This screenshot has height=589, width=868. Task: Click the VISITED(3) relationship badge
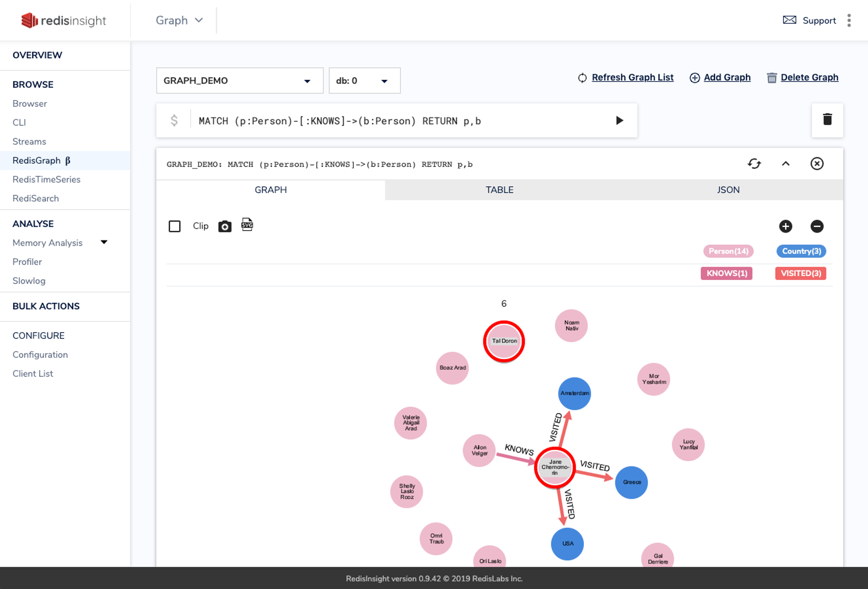pyautogui.click(x=801, y=273)
